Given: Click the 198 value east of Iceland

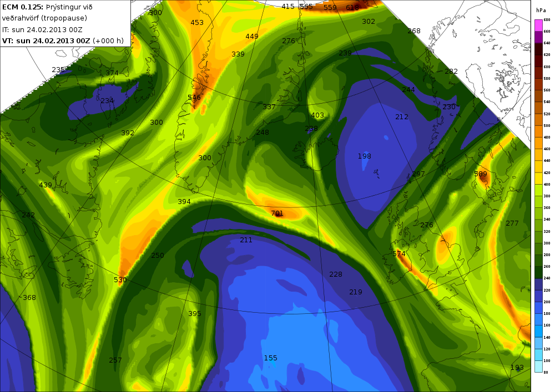Looking at the screenshot, I should pyautogui.click(x=364, y=156).
